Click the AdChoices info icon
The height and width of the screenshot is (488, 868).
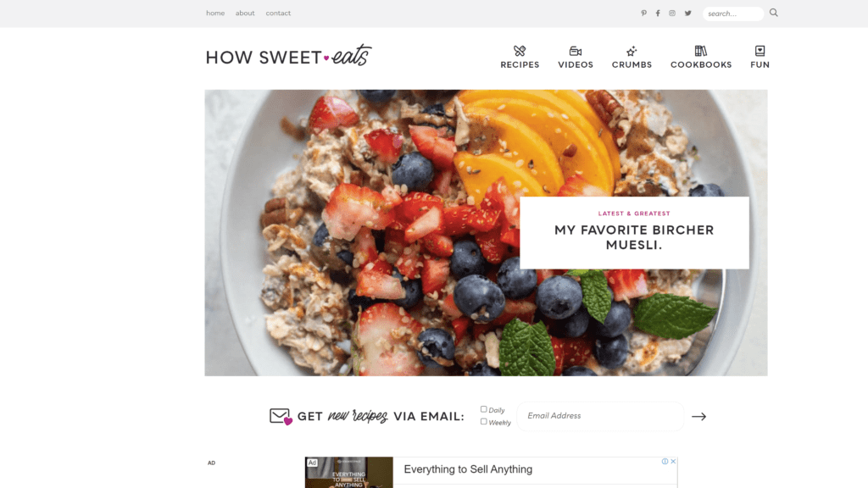665,462
